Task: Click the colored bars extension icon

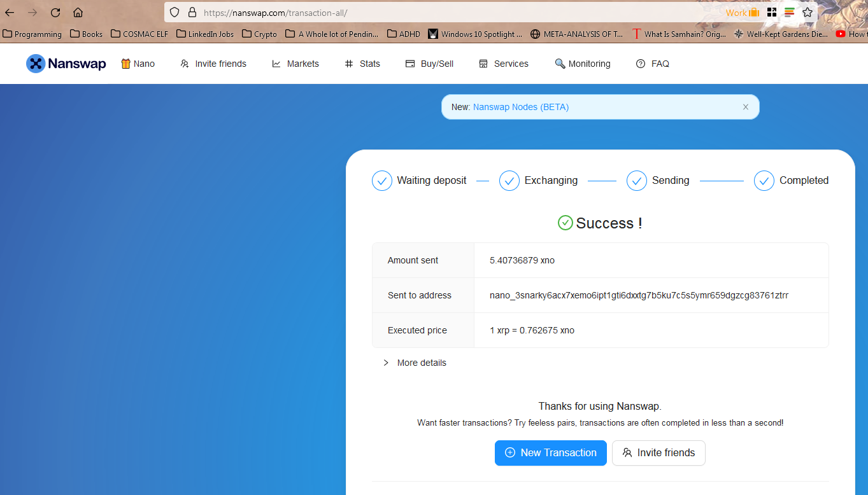Action: click(790, 13)
